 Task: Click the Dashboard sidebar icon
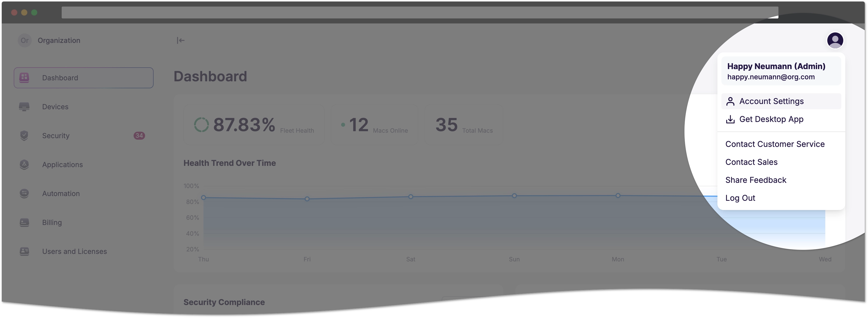24,77
